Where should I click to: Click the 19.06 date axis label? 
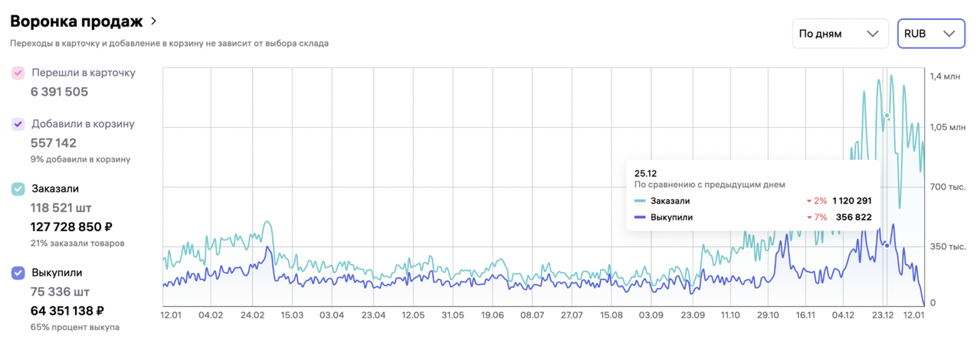point(492,315)
